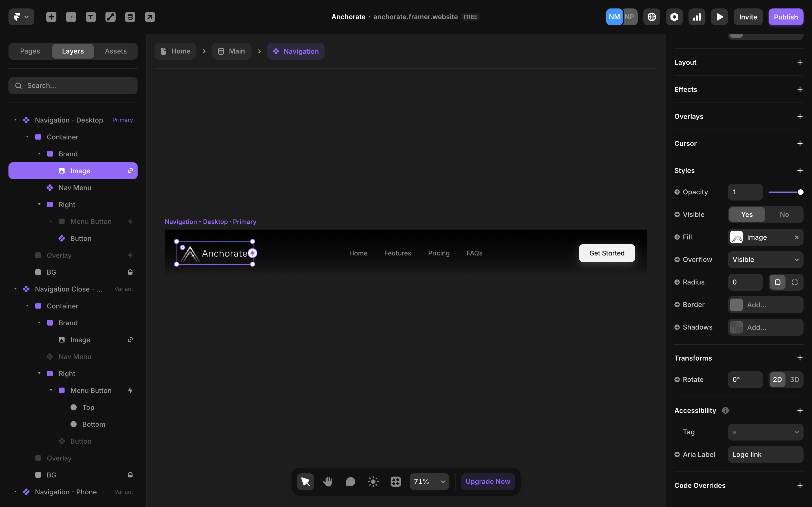812x507 pixels.
Task: Switch Rotate mode to 3D
Action: [x=794, y=380]
